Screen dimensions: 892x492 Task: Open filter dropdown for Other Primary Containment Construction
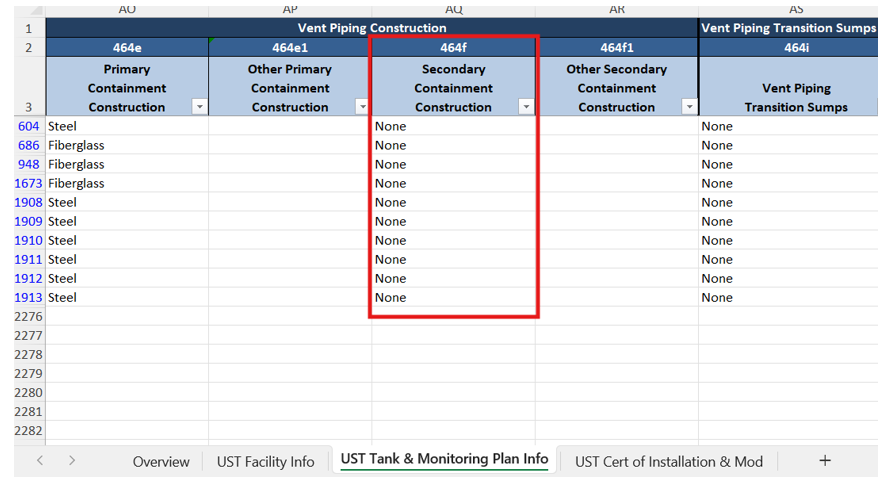click(x=362, y=107)
